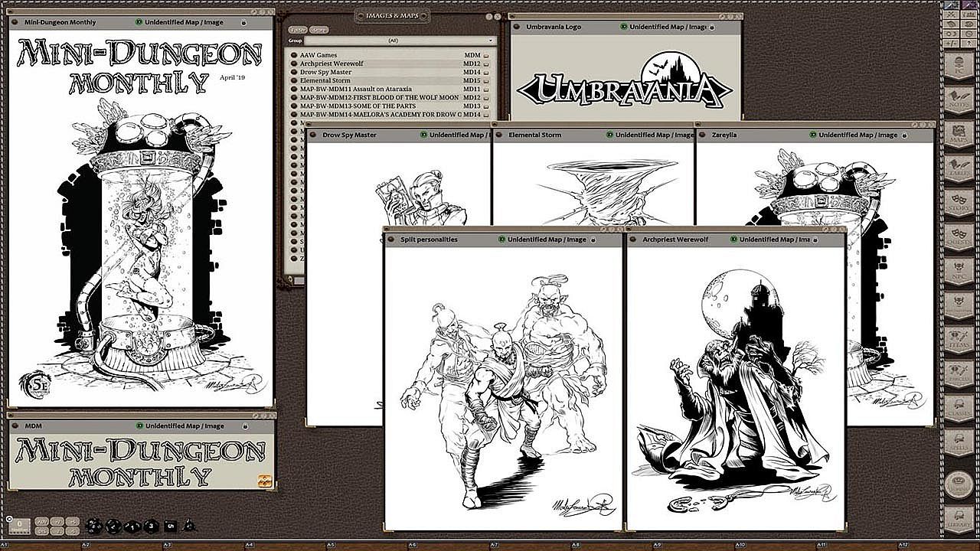Open the Quests sidebar button
The height and width of the screenshot is (551, 980).
pyautogui.click(x=958, y=236)
